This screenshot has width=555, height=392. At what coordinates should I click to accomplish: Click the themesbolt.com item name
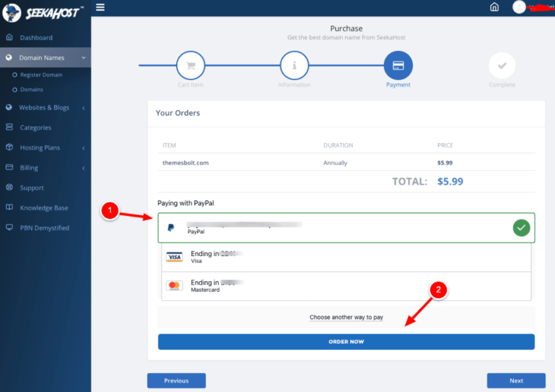(185, 162)
